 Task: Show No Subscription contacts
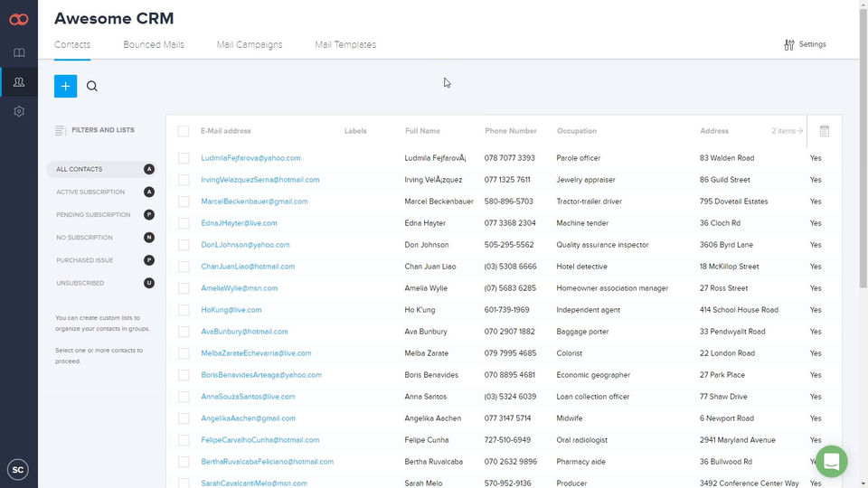point(84,238)
